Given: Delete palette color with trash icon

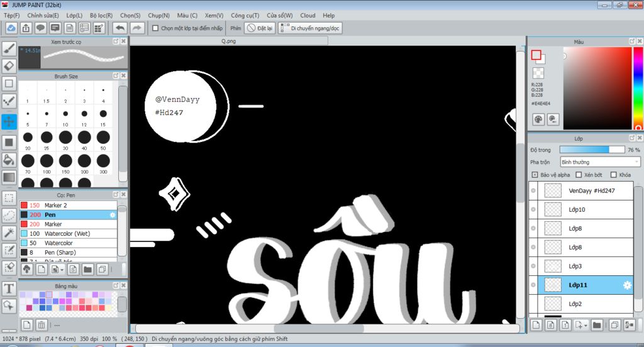Looking at the screenshot, I should [x=42, y=325].
